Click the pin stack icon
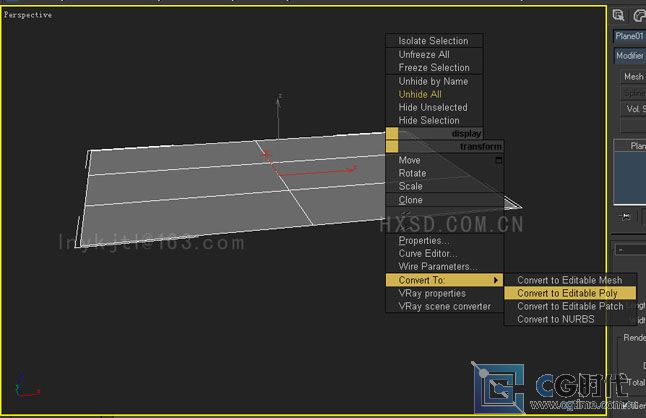The image size is (646, 418). click(x=625, y=217)
